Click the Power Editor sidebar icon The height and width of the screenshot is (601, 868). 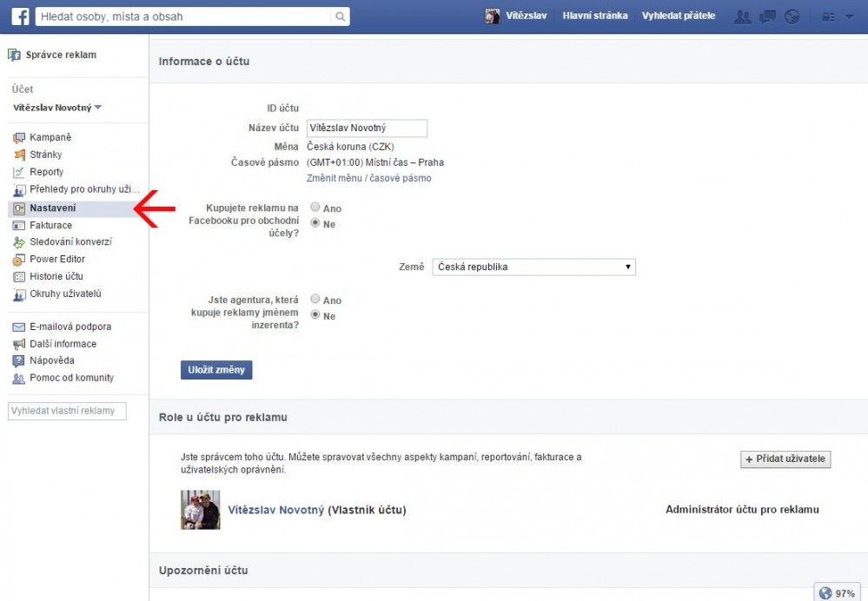[x=19, y=260]
